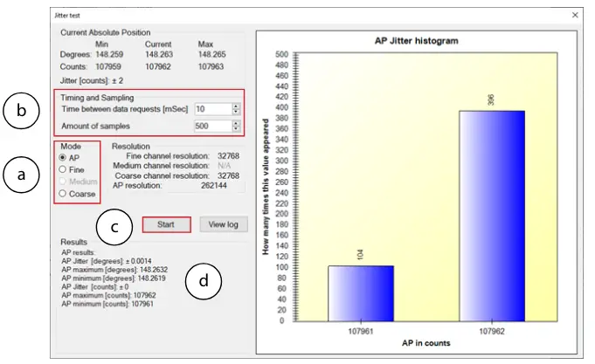Close the Jitter test window
Image resolution: width=595 pixels, height=364 pixels.
coord(575,15)
